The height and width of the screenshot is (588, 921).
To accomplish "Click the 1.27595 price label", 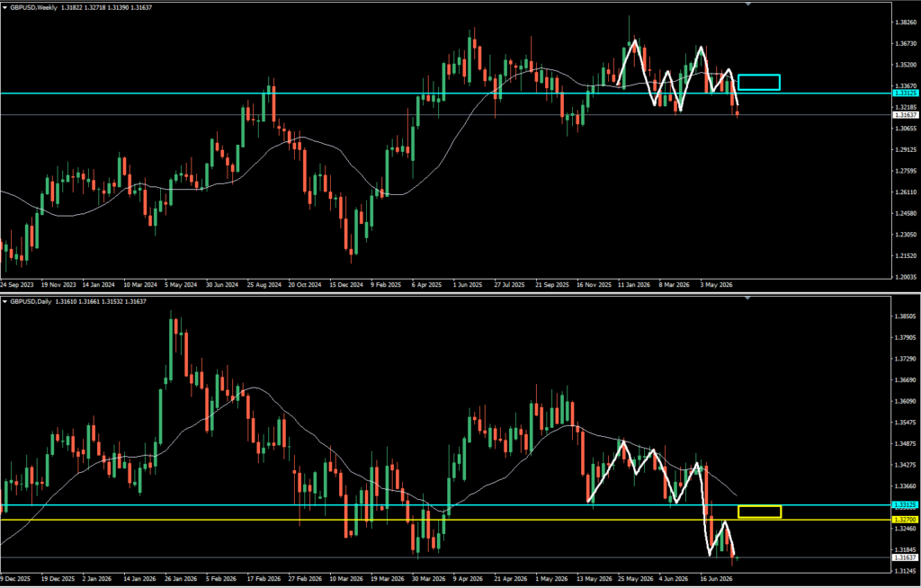I will 905,171.
